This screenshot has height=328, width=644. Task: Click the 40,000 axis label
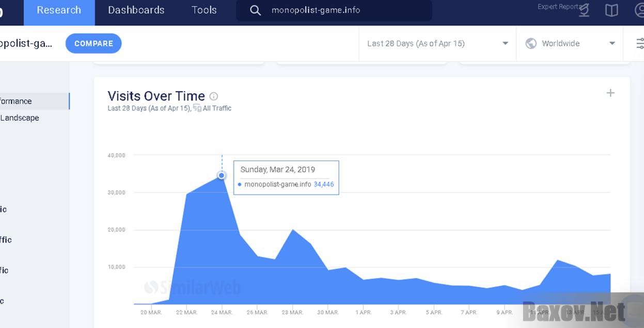pyautogui.click(x=116, y=155)
